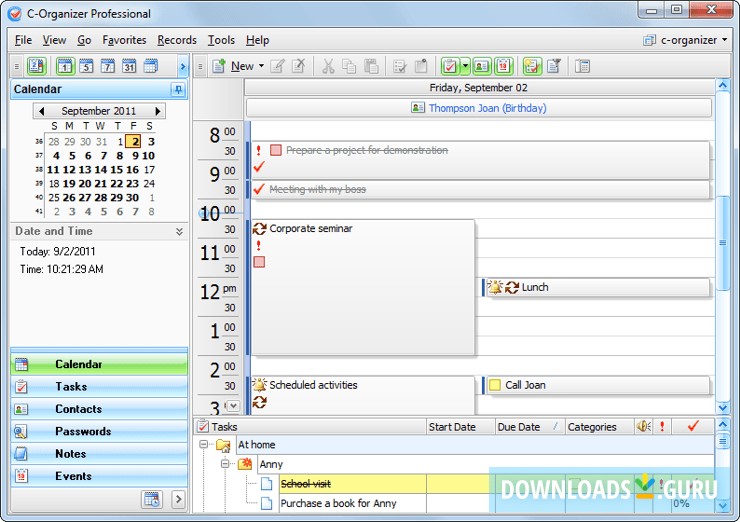Collapse the Date and Time section
Screen dimensions: 740x522
click(179, 231)
